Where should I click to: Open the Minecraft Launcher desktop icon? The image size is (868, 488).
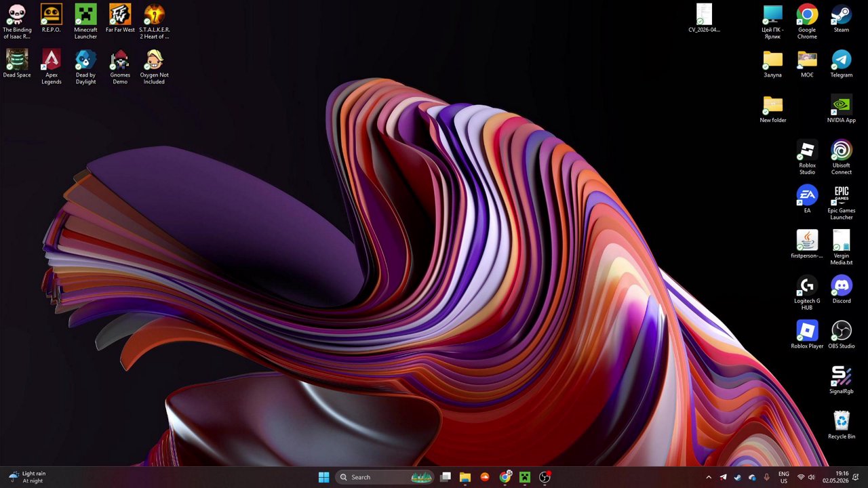click(85, 21)
